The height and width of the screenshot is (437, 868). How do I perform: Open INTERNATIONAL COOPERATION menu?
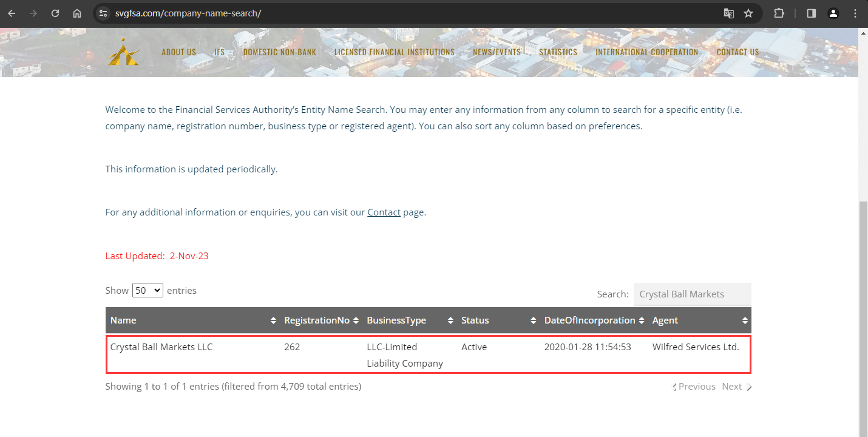coord(647,52)
